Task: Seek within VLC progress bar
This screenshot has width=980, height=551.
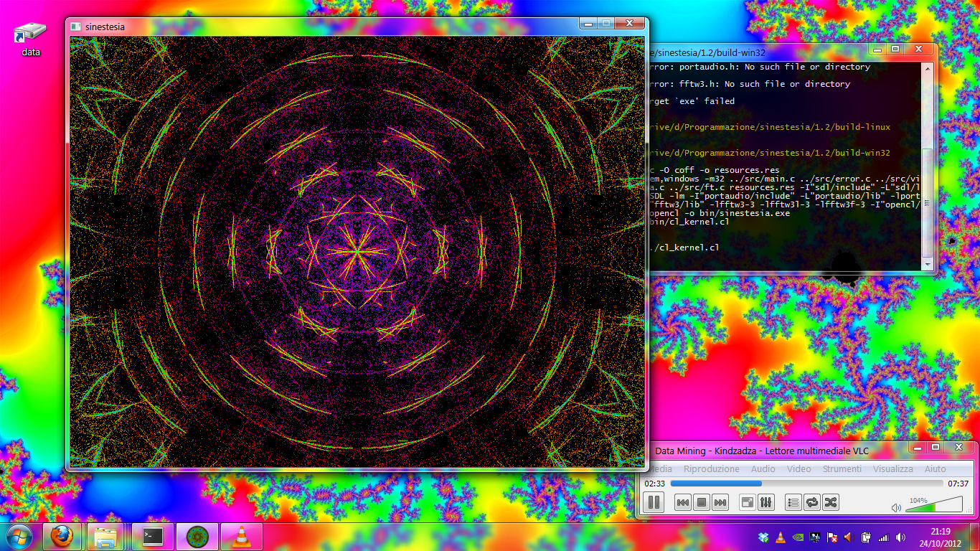Action: pos(806,484)
